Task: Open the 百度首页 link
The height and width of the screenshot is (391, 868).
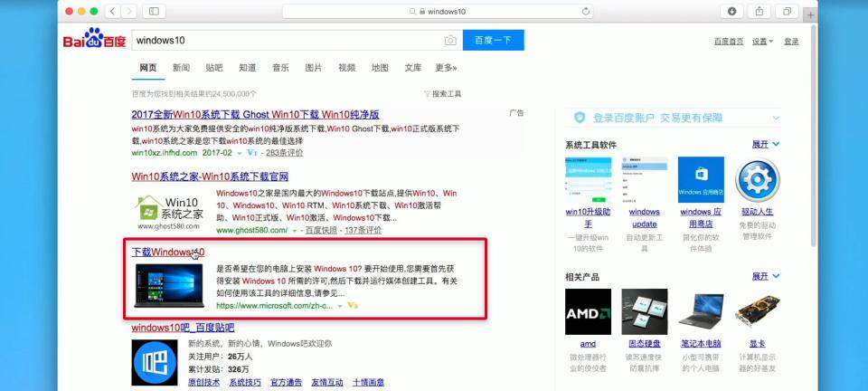Action: coord(729,42)
